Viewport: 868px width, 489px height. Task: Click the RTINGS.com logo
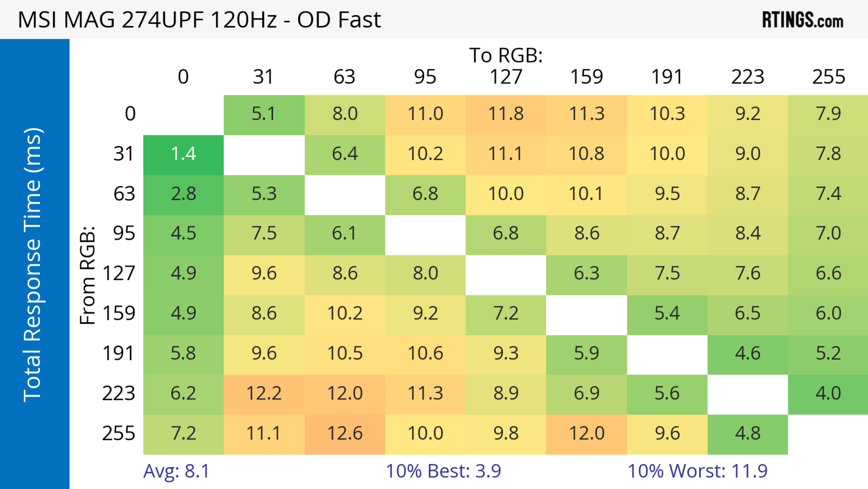click(x=802, y=20)
